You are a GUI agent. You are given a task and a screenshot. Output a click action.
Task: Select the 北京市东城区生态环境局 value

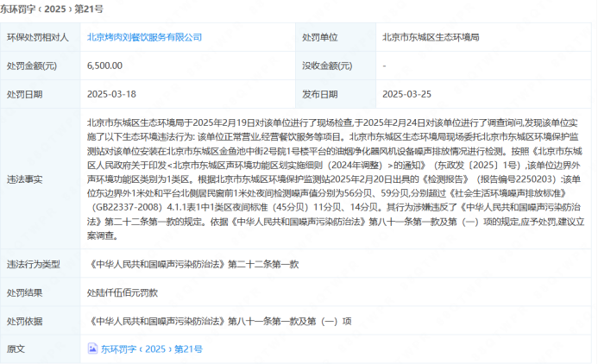click(x=431, y=37)
